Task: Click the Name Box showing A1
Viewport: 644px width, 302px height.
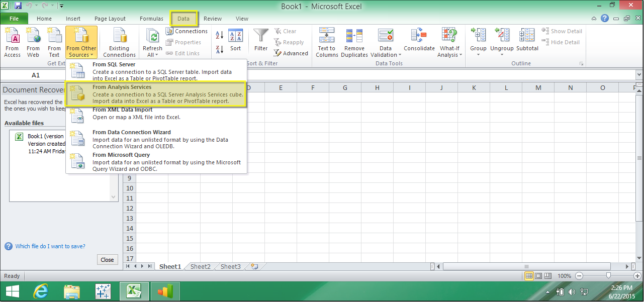Action: [x=36, y=75]
